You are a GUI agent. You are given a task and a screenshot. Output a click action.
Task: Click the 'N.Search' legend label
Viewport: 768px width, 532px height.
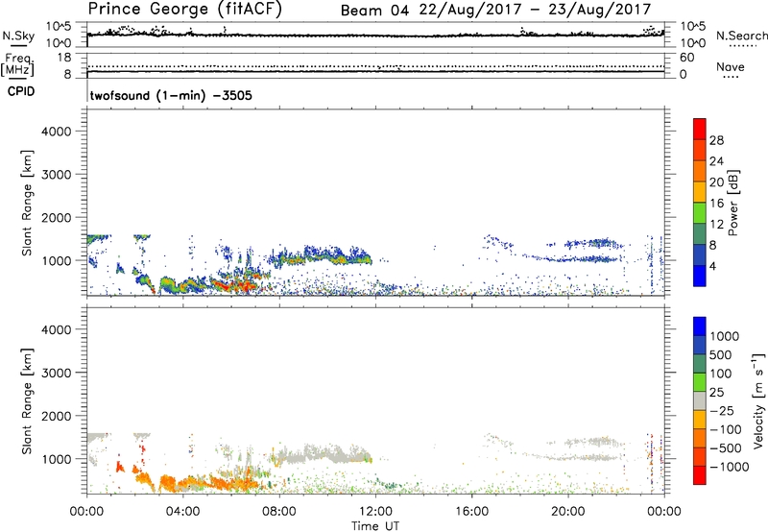[741, 36]
